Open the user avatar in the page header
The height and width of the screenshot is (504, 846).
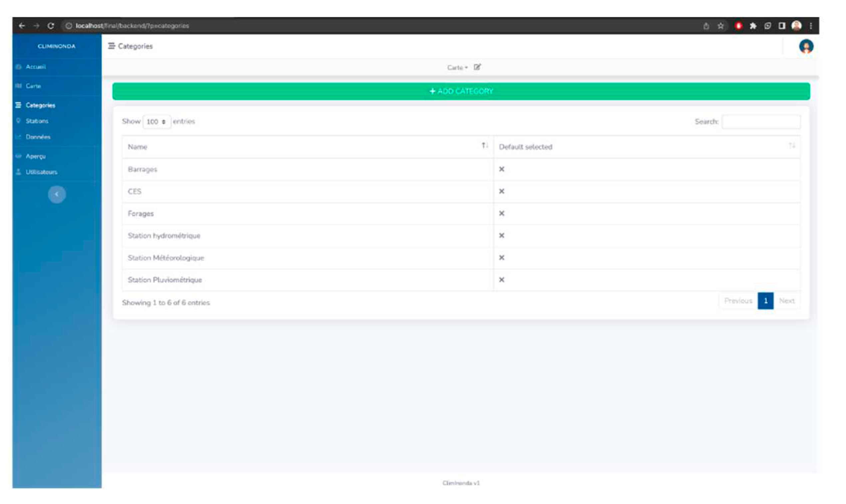(806, 46)
